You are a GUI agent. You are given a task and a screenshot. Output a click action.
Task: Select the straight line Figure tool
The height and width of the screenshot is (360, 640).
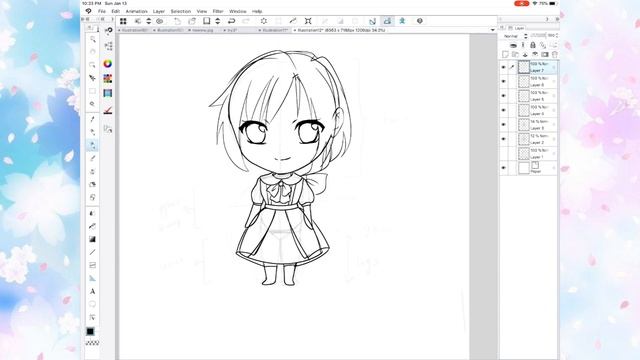93,252
